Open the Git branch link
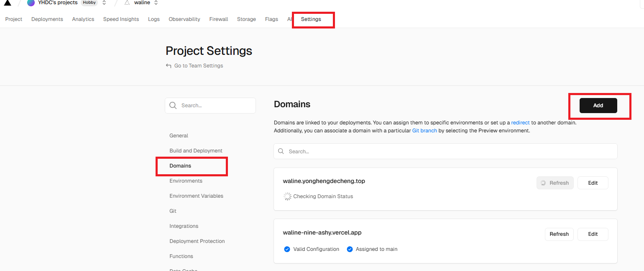This screenshot has width=644, height=271. click(x=424, y=131)
